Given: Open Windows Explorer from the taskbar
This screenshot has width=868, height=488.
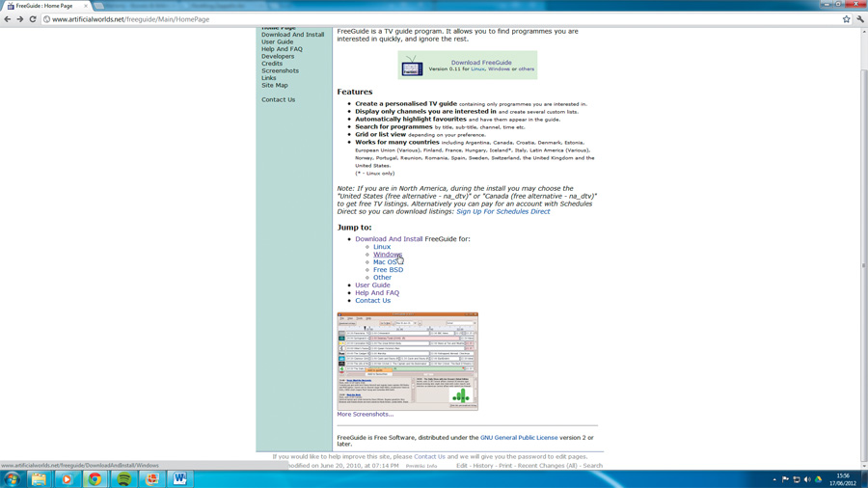Looking at the screenshot, I should pyautogui.click(x=39, y=479).
